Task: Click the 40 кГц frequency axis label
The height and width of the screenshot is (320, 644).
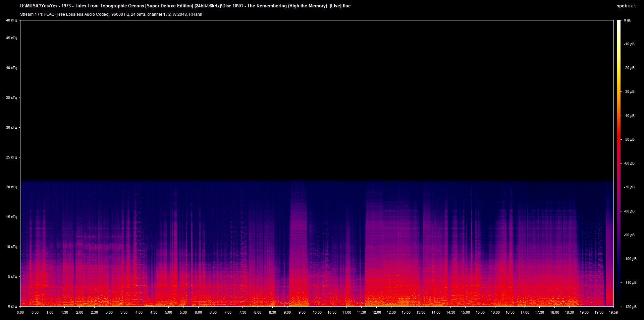Action: pos(11,68)
